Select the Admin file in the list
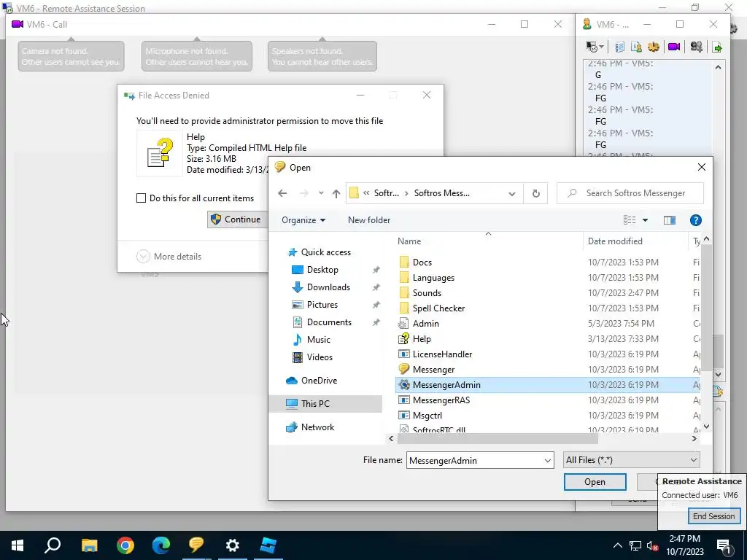The width and height of the screenshot is (747, 560). pyautogui.click(x=425, y=324)
